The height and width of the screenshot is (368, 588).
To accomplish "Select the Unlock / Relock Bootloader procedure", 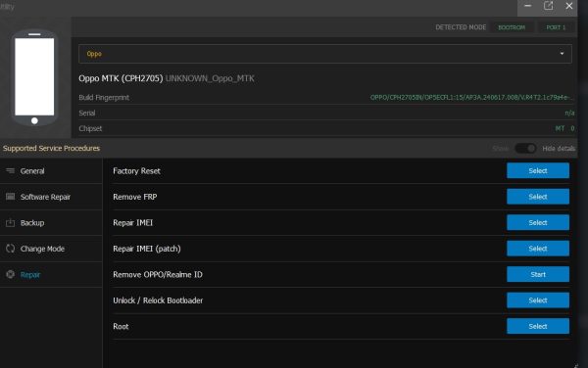I will tap(538, 300).
